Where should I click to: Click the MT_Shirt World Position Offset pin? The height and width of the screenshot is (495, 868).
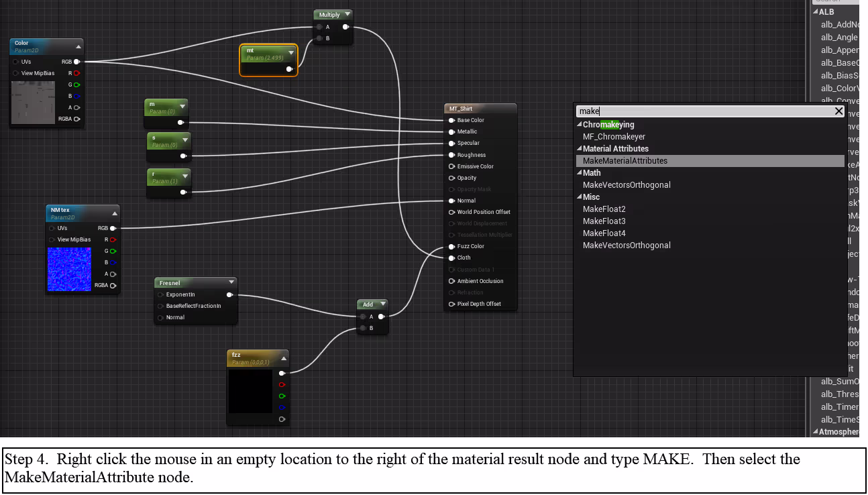451,212
